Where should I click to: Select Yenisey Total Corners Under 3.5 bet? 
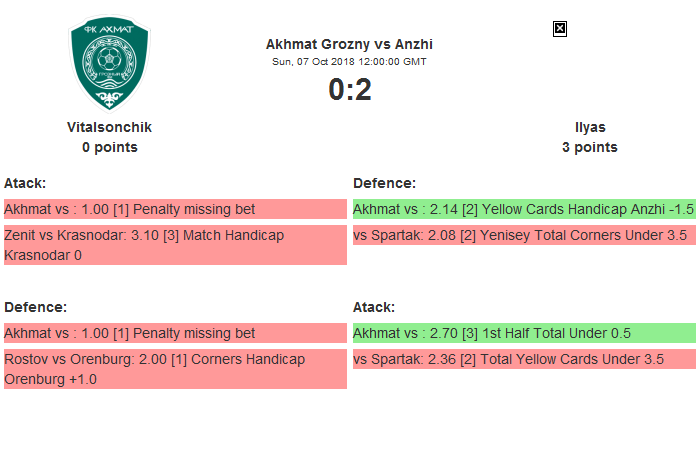pos(524,235)
